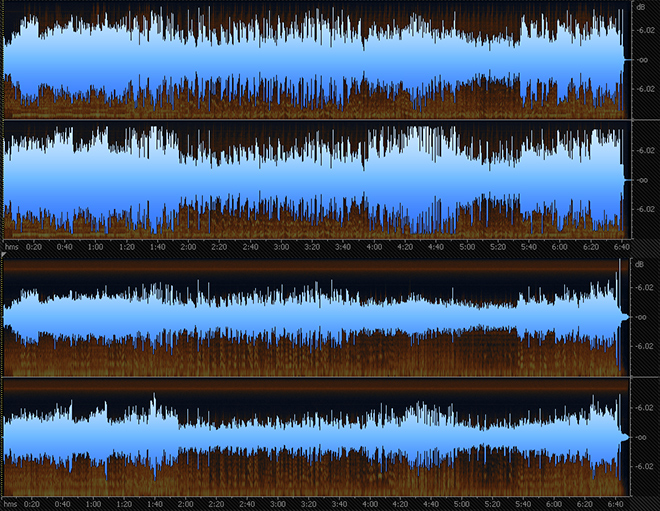This screenshot has height=511, width=660.
Task: Select 6:40 on the upper time ruler
Action: (622, 247)
